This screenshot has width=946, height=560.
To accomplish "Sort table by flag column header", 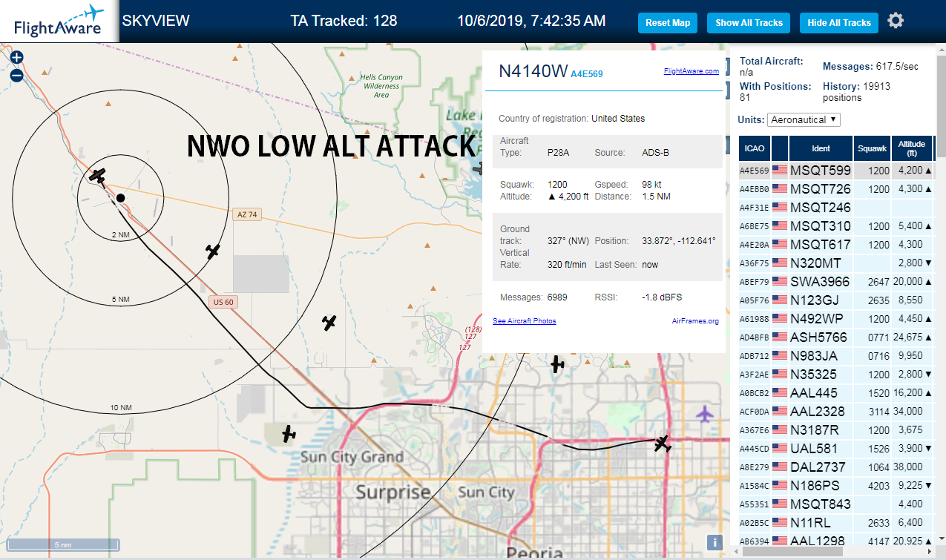I will click(x=780, y=148).
